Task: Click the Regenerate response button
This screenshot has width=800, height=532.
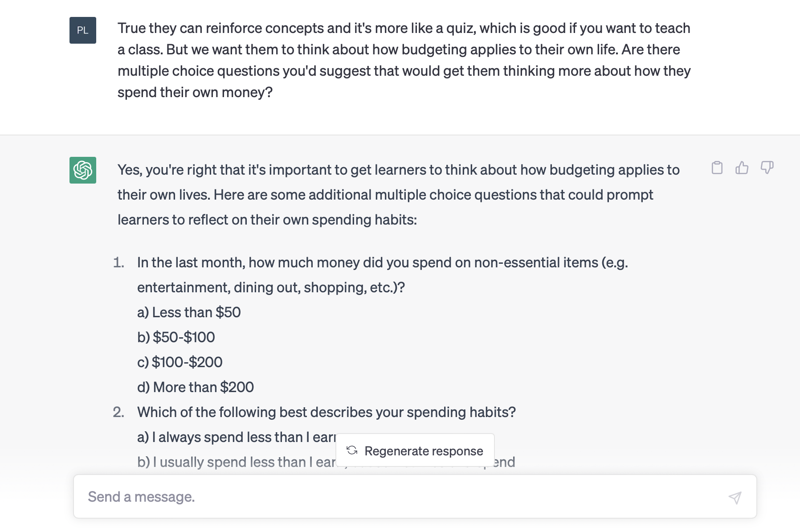Action: [x=415, y=450]
